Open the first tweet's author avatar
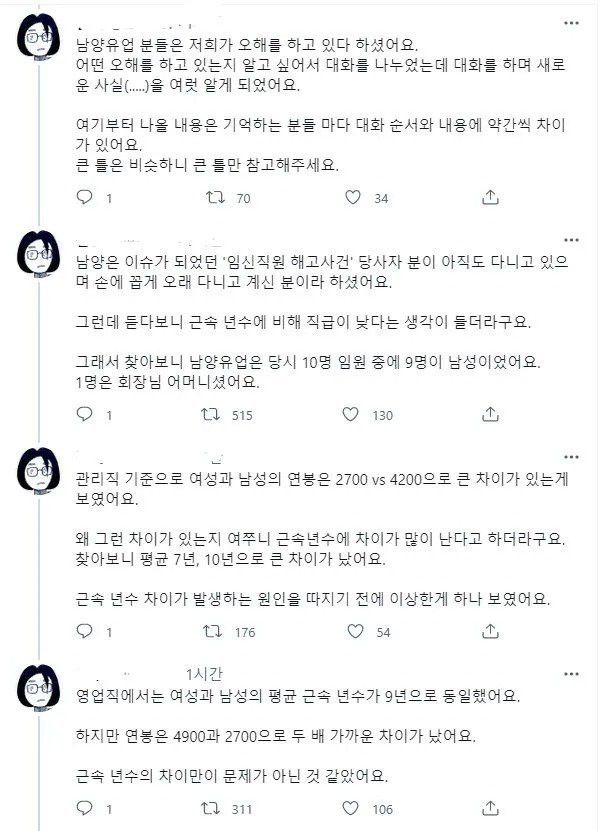 [x=37, y=40]
